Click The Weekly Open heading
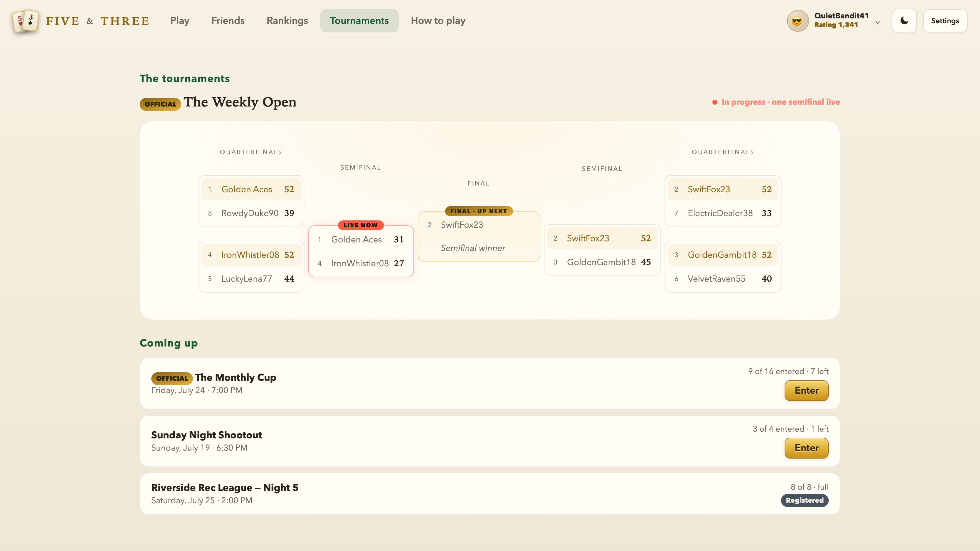 [240, 102]
